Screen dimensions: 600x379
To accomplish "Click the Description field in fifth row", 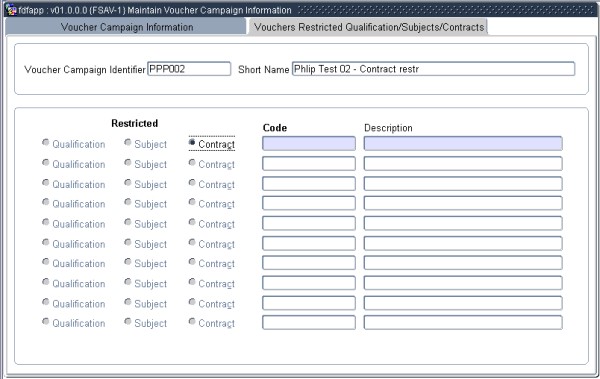I will click(463, 223).
